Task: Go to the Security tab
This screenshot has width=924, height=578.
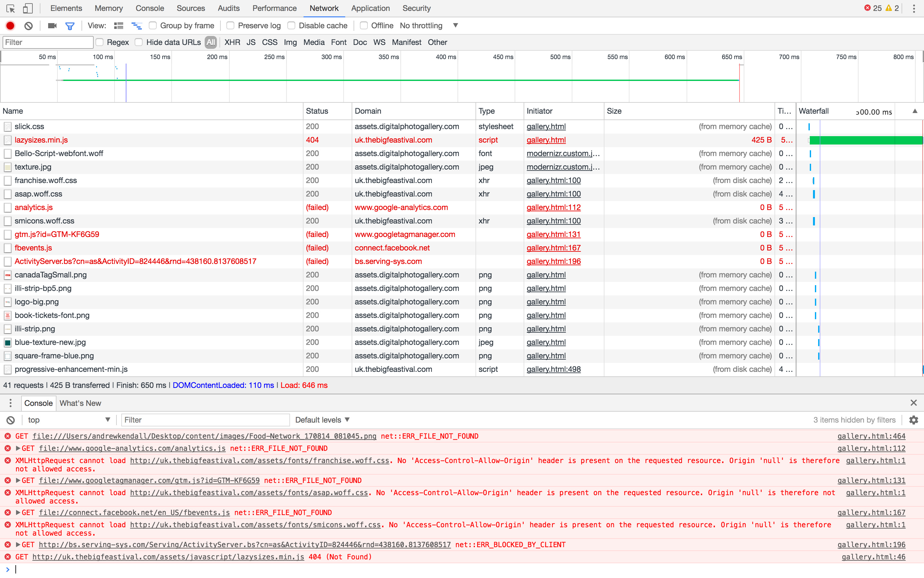Action: (416, 8)
